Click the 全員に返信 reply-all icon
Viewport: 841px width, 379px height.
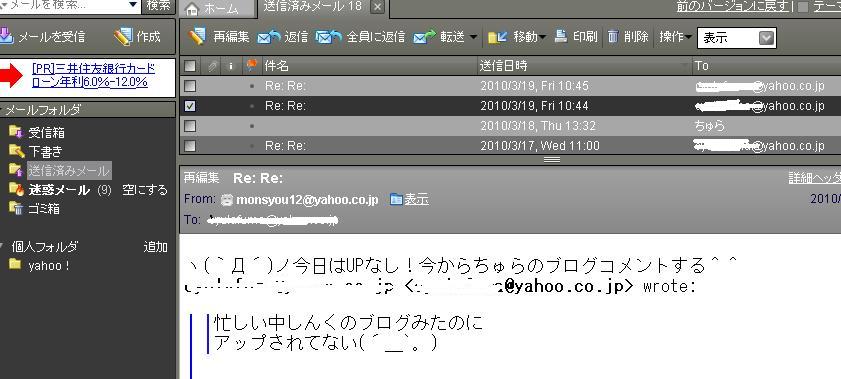click(328, 37)
